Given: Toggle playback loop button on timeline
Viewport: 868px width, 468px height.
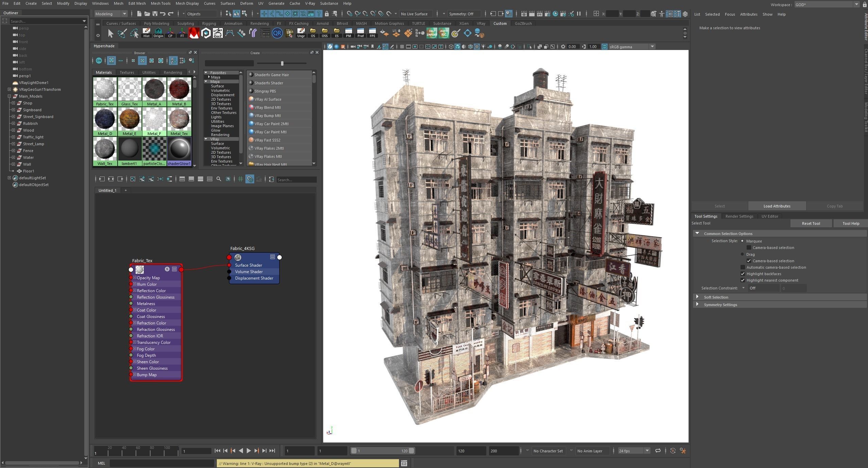Looking at the screenshot, I should [x=658, y=451].
